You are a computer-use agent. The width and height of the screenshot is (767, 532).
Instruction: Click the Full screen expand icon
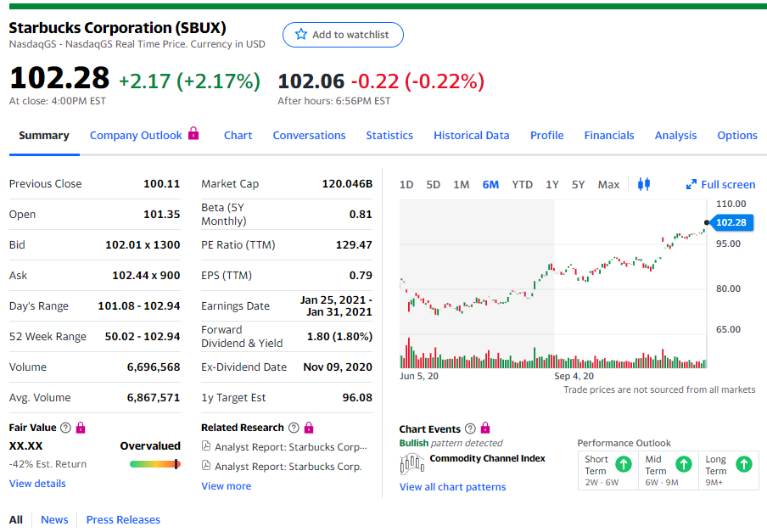coord(691,184)
